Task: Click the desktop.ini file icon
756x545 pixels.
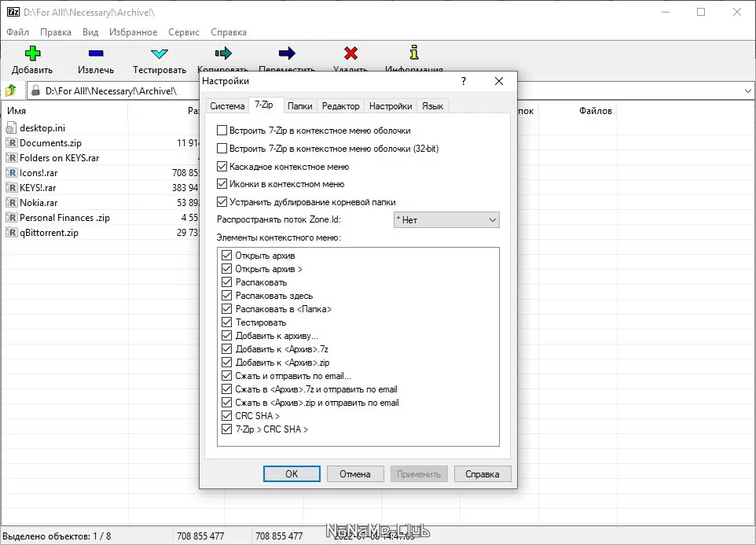Action: pos(11,128)
